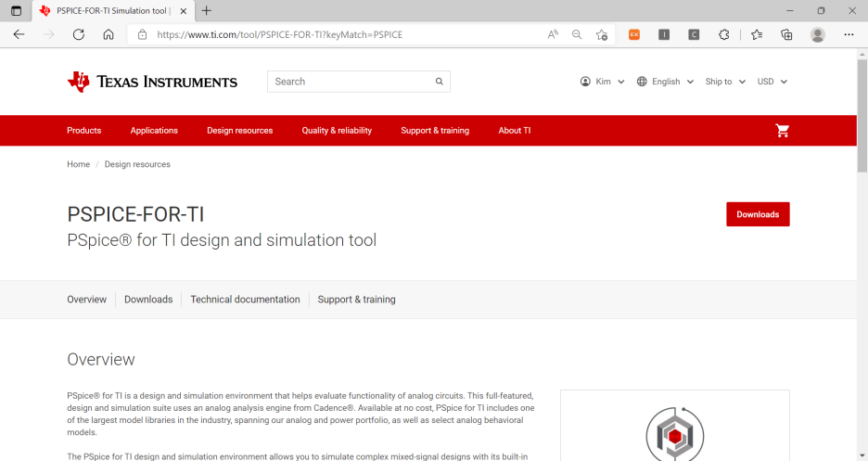Open Read aloud in address bar
The height and width of the screenshot is (461, 868).
pos(553,34)
